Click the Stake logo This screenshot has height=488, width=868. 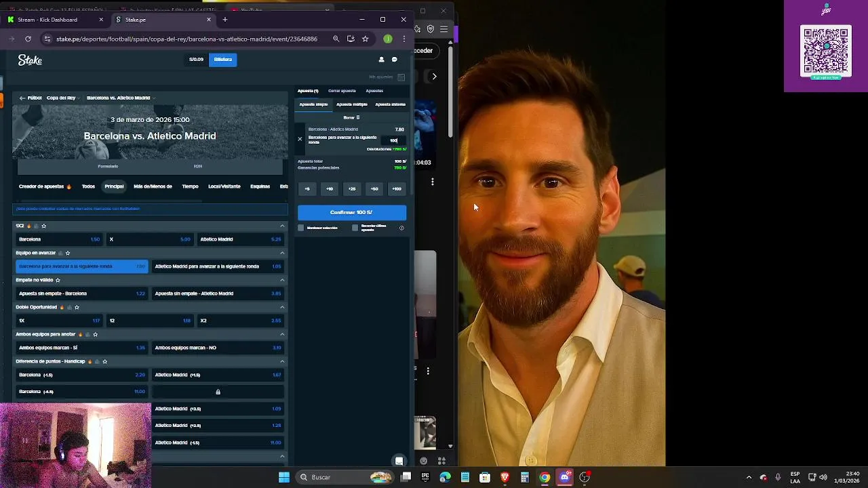click(x=30, y=60)
